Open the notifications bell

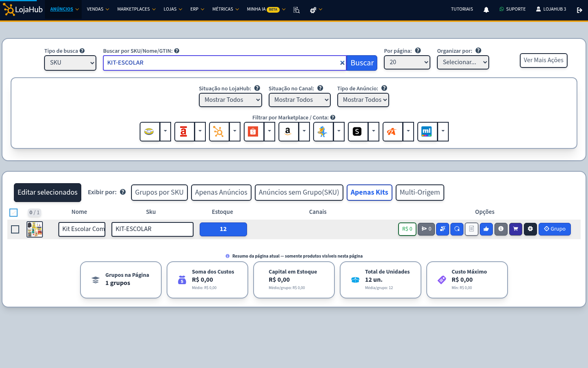(x=486, y=10)
